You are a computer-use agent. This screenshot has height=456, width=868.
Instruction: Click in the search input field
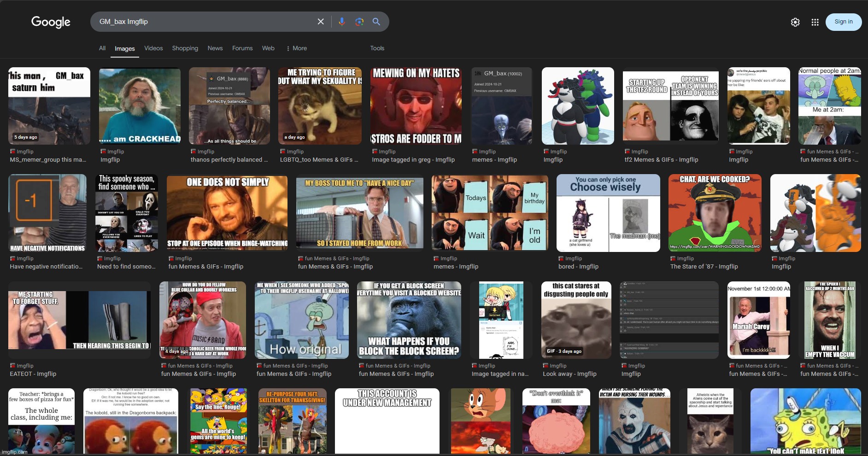pyautogui.click(x=203, y=22)
